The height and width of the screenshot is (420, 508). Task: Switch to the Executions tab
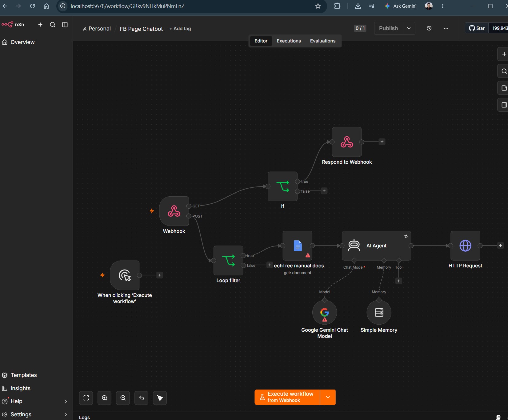[x=289, y=41]
